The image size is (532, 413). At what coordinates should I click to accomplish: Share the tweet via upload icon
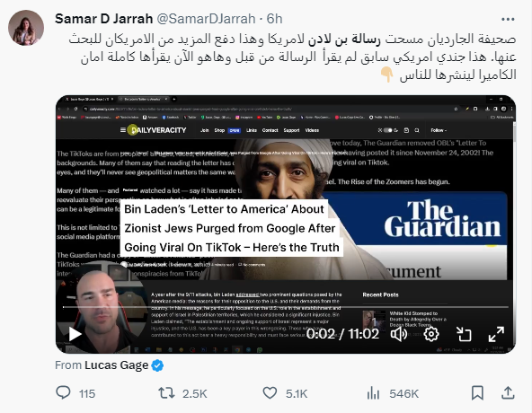pyautogui.click(x=508, y=392)
